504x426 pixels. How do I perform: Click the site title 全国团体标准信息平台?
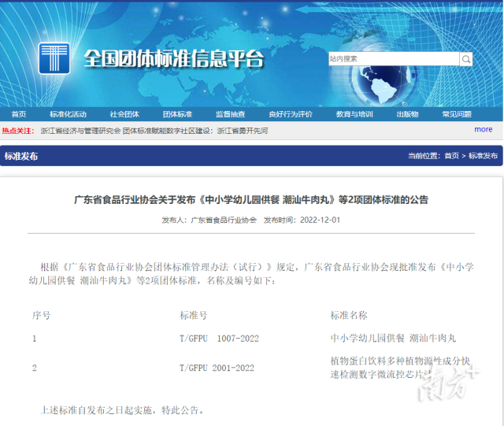[174, 59]
